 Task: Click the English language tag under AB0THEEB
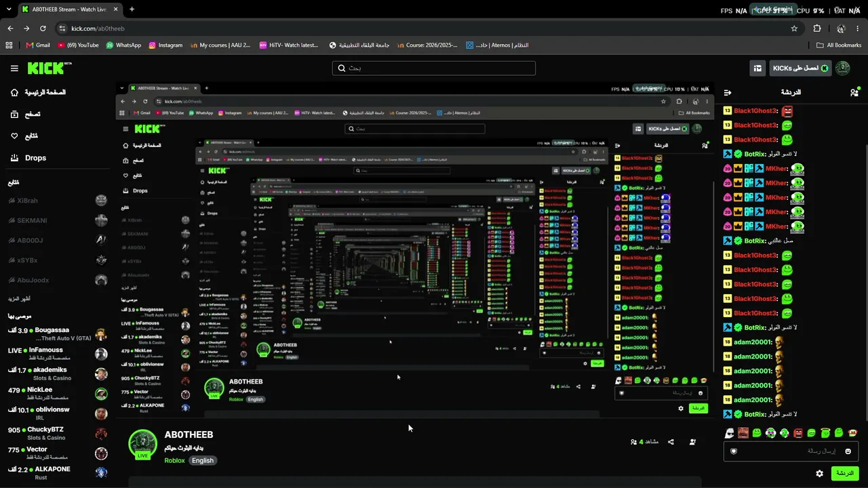click(202, 461)
